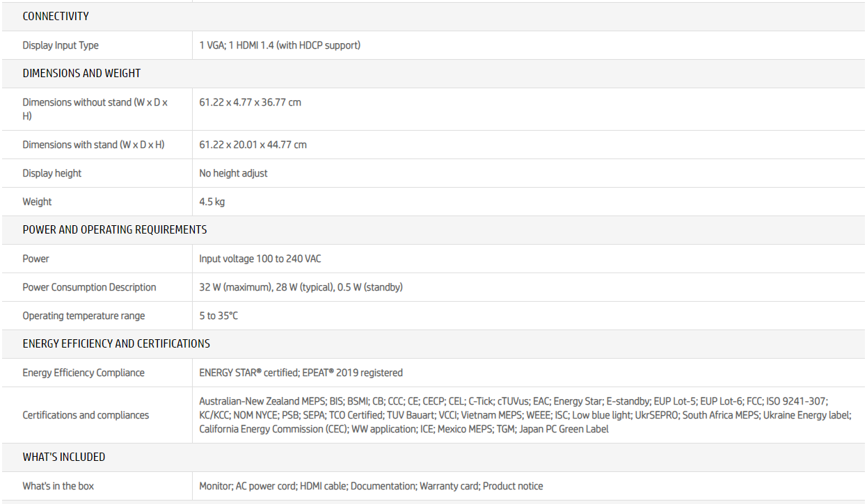Click the 'What's in the box' label
The image size is (867, 504).
[58, 486]
